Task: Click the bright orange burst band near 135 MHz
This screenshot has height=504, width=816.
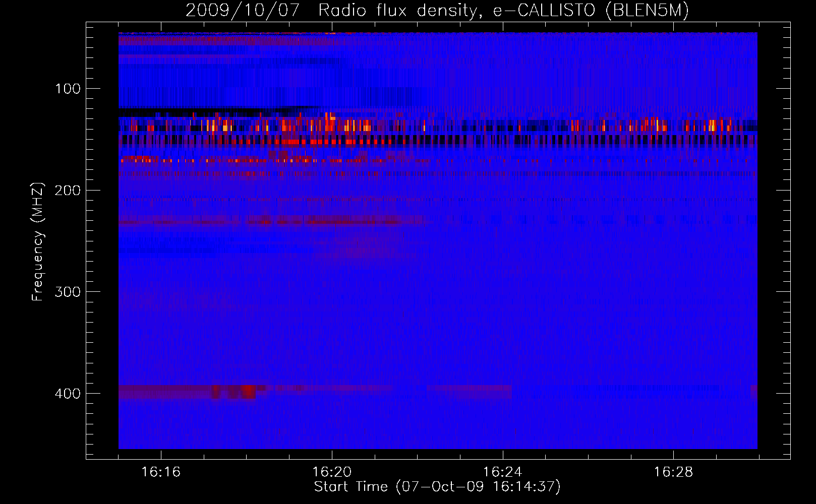Action: tap(438, 124)
